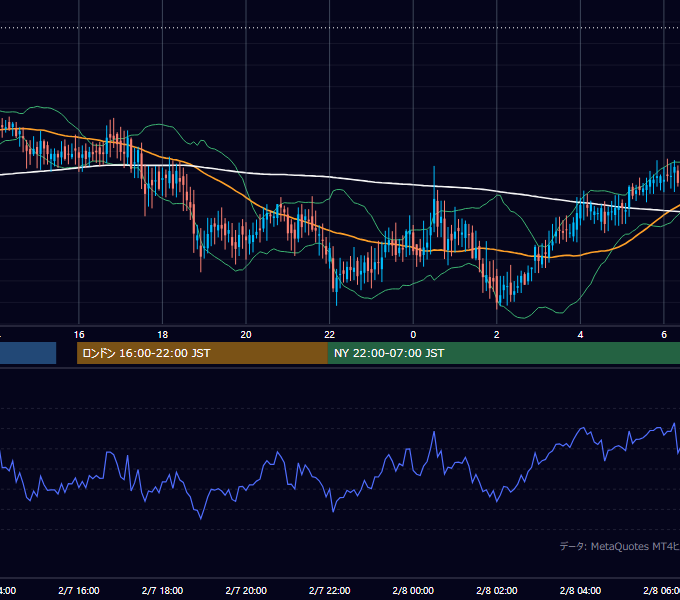
Task: Click the "2" hour axis label
Action: 497,335
